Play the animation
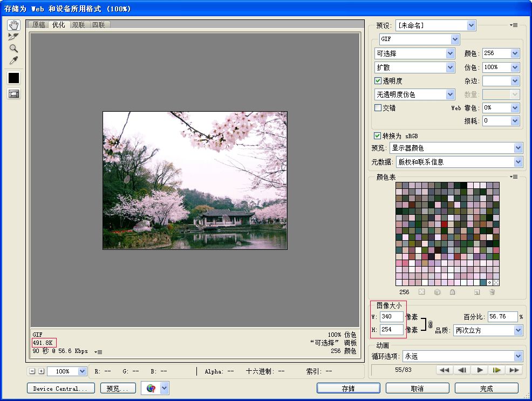This screenshot has width=532, height=401. click(x=480, y=370)
